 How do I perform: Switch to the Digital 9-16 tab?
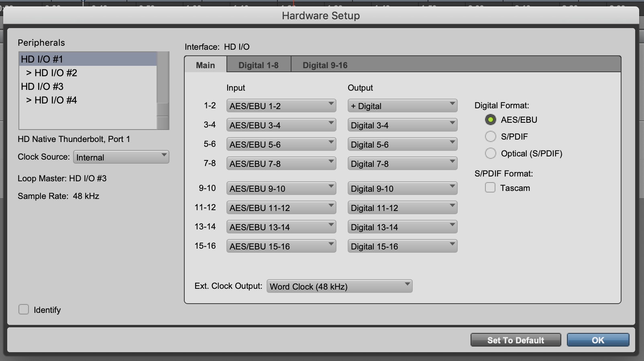pyautogui.click(x=325, y=65)
